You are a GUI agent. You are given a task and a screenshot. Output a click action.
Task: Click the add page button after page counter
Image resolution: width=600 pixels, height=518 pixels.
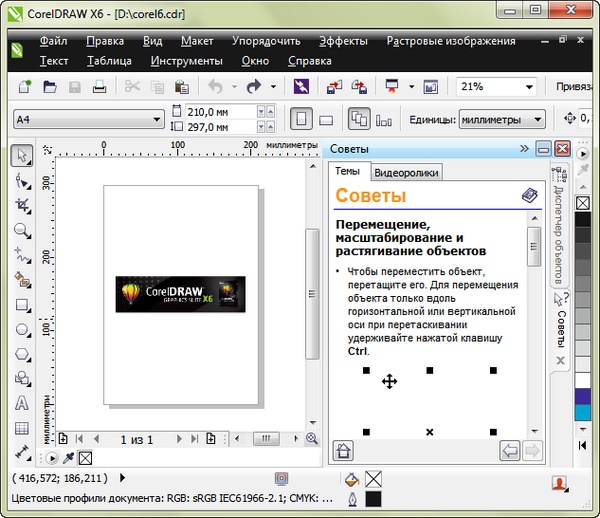(212, 439)
